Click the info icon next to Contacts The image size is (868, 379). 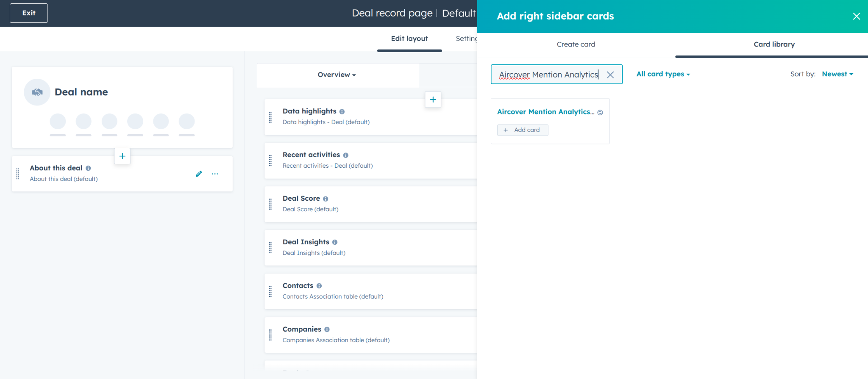319,286
